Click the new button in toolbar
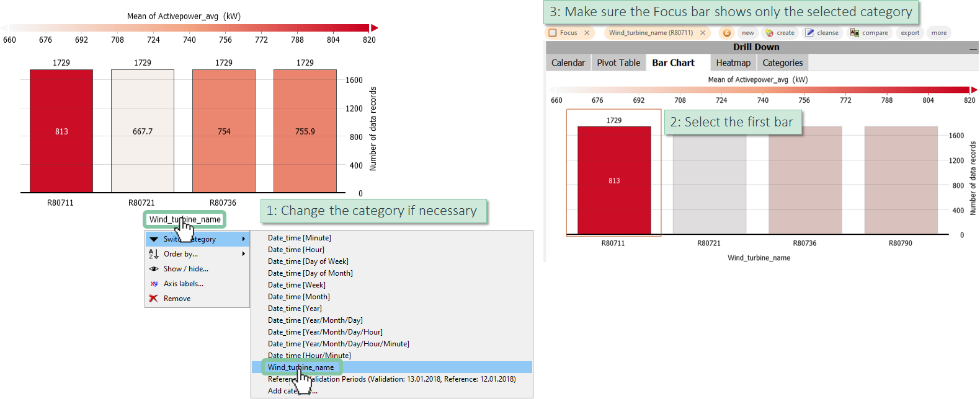Image resolution: width=980 pixels, height=399 pixels. coord(748,33)
